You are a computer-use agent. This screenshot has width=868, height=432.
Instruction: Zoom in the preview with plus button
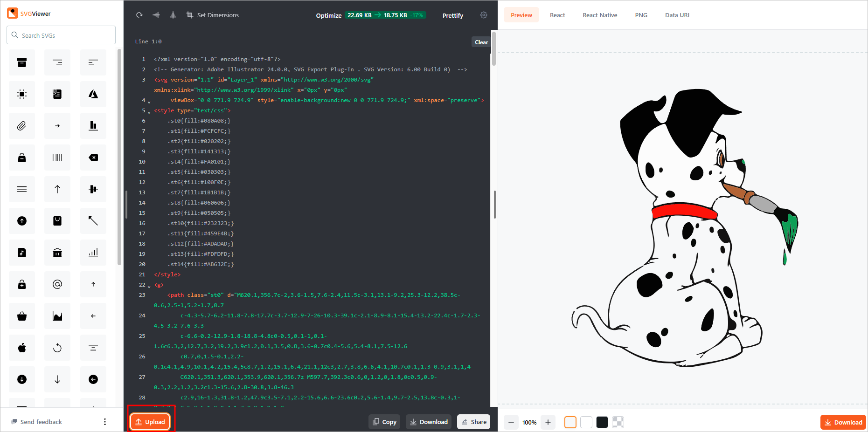[x=548, y=422]
